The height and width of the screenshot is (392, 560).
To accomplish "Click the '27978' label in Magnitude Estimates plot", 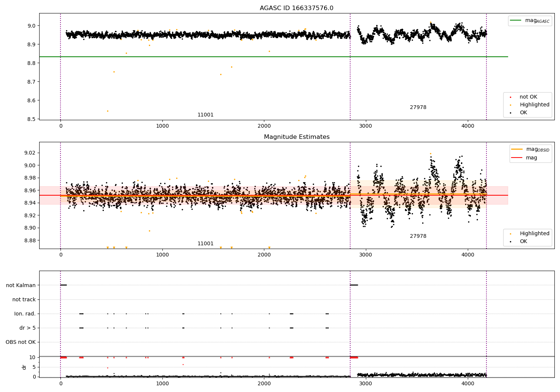I will pos(418,236).
